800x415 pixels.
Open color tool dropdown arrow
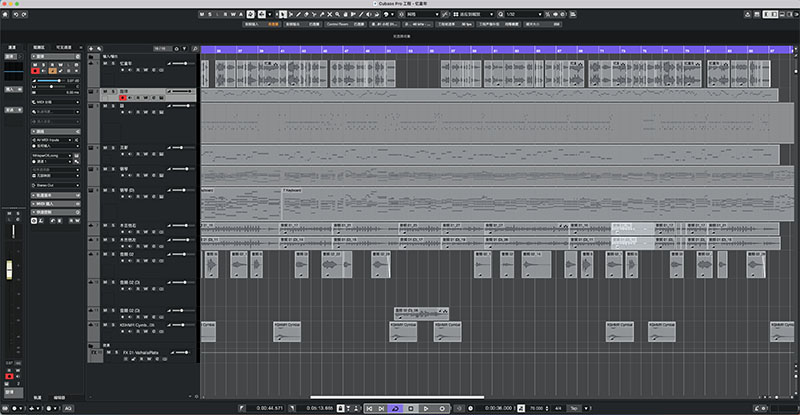coord(392,14)
